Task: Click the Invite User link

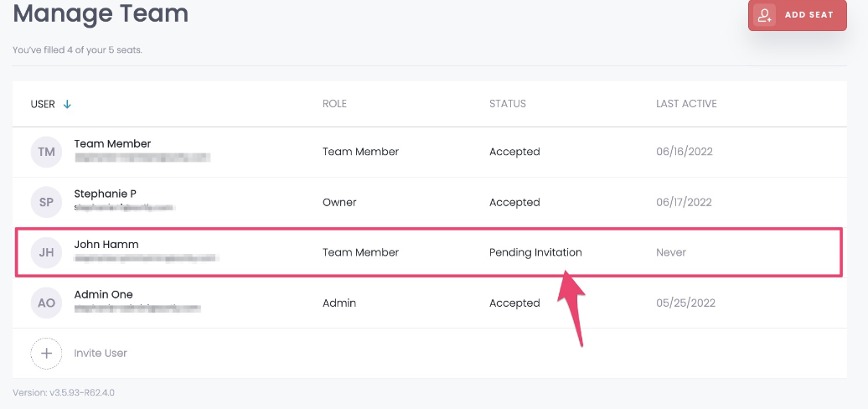Action: pos(101,353)
